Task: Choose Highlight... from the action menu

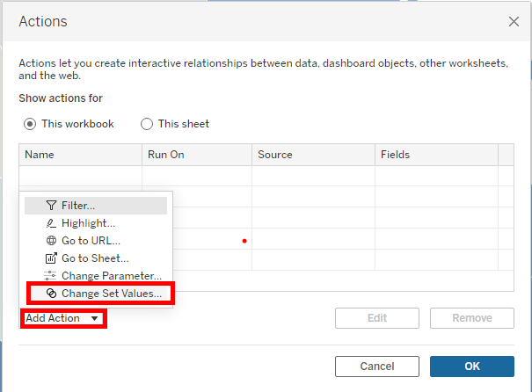Action: pyautogui.click(x=96, y=223)
